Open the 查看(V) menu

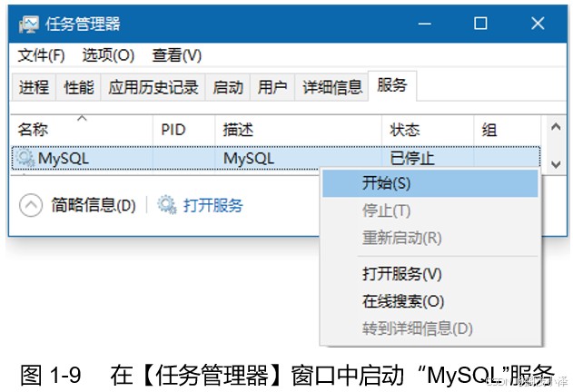coord(176,55)
